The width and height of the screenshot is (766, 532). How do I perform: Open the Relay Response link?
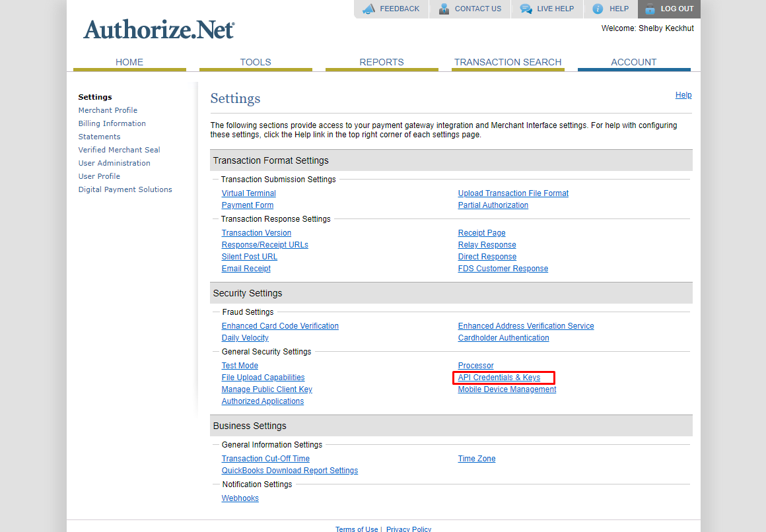tap(487, 245)
